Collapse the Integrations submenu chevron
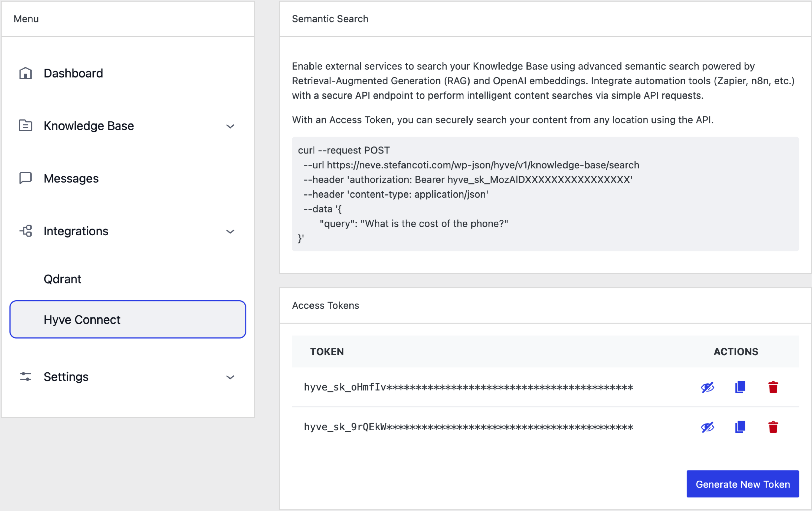This screenshot has width=812, height=511. tap(230, 231)
